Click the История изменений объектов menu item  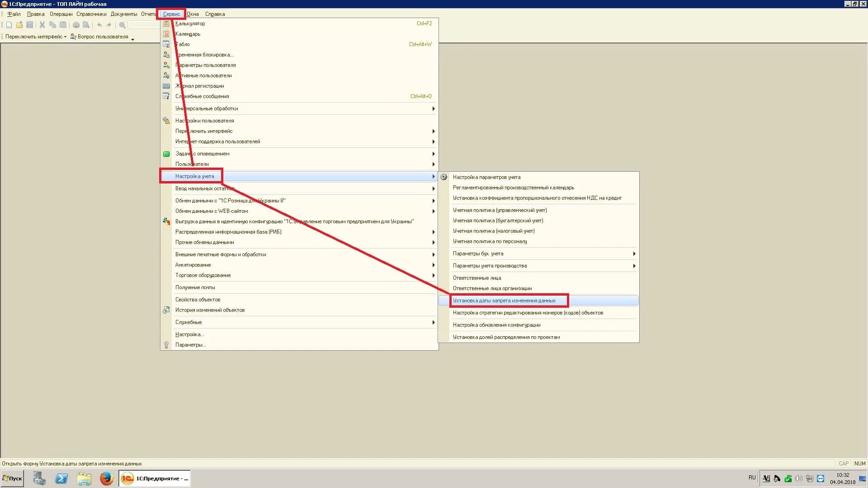[210, 310]
